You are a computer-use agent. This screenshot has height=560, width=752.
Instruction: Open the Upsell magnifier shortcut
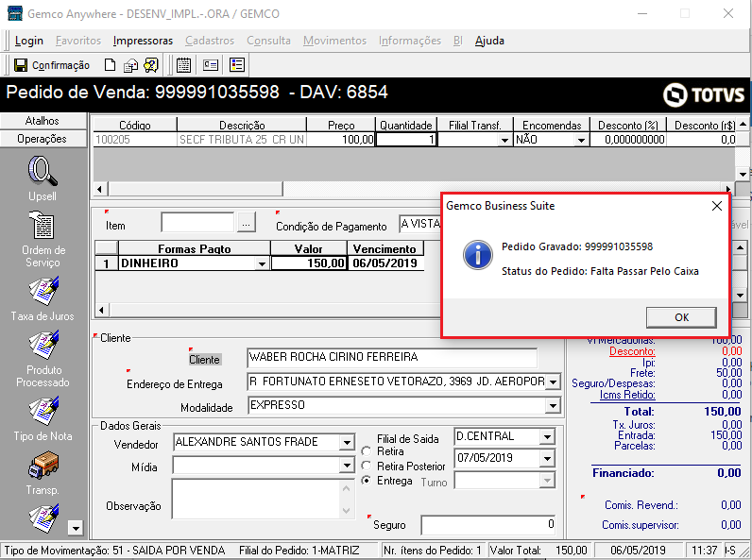point(43,172)
